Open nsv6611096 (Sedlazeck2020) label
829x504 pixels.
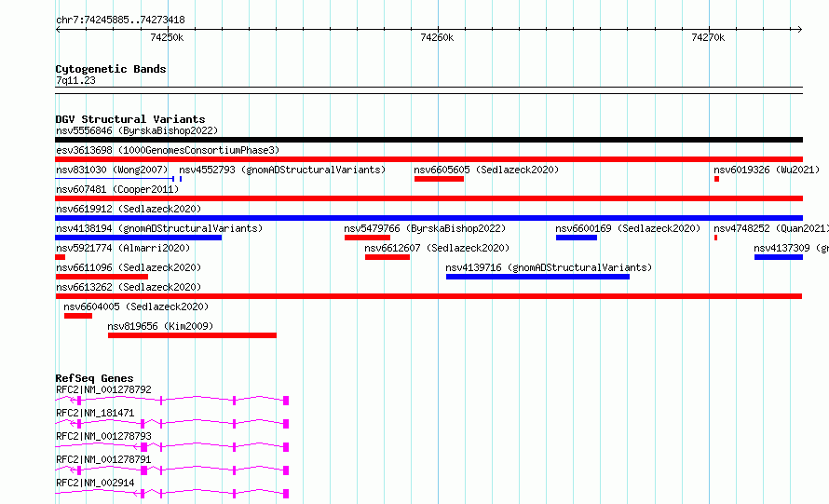pos(129,267)
